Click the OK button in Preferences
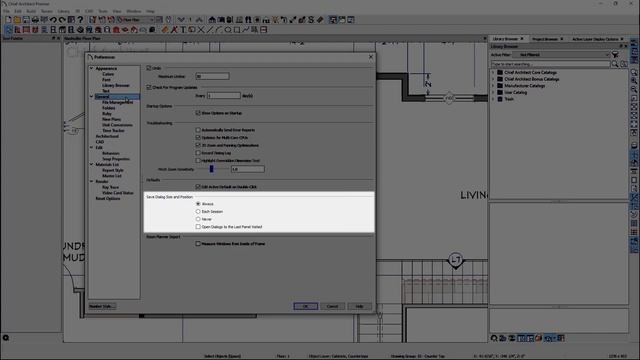This screenshot has width=640, height=360. click(x=305, y=306)
